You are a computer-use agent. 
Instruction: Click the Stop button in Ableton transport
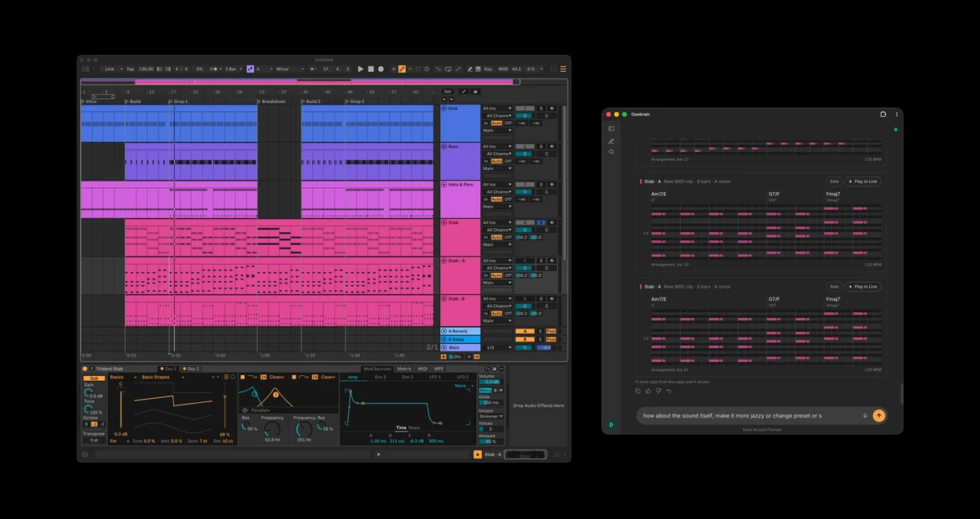(371, 69)
